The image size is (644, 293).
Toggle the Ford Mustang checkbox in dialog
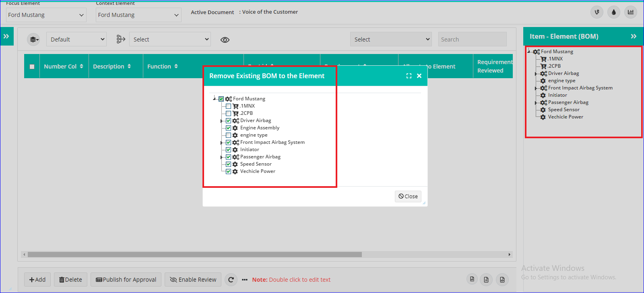[x=221, y=99]
